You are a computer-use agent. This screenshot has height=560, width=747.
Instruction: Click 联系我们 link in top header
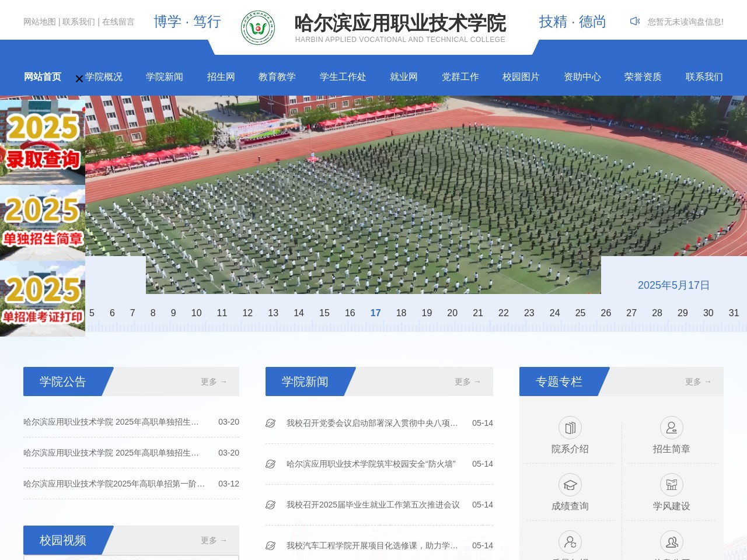tap(79, 22)
